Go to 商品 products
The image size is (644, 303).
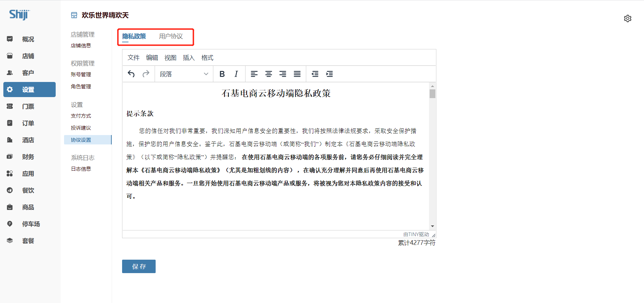click(30, 207)
